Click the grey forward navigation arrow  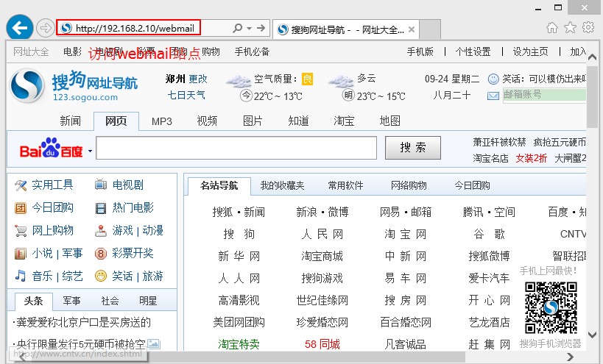click(46, 28)
